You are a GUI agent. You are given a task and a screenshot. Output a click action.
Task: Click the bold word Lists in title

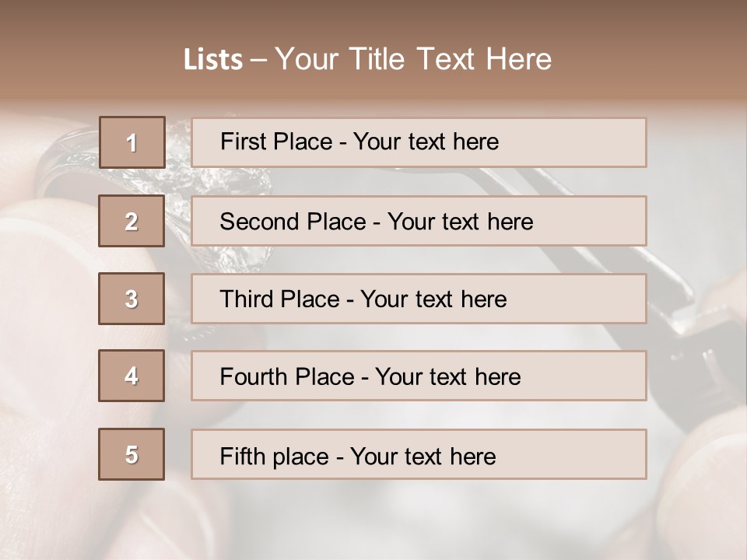tap(213, 59)
